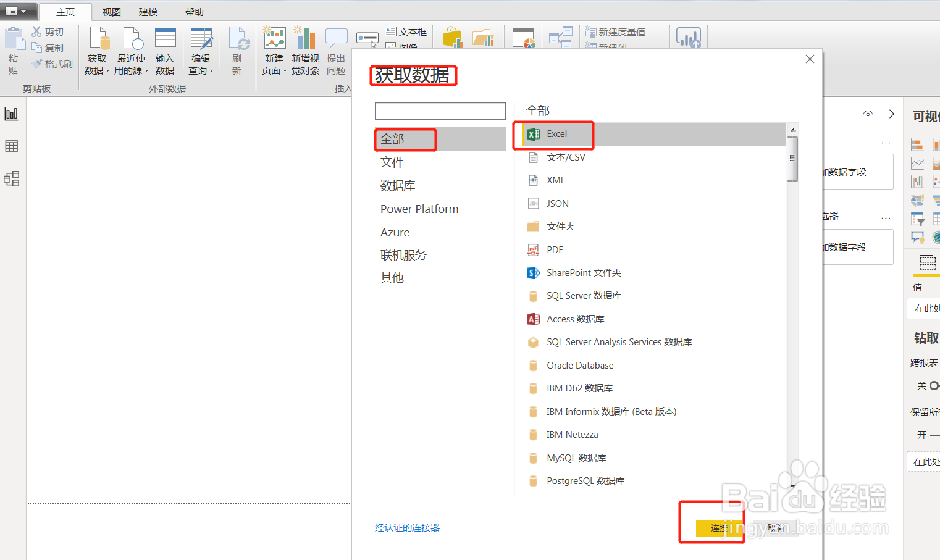
Task: Click the New Visual (新增视觉对象) chart icon
Action: click(x=305, y=38)
